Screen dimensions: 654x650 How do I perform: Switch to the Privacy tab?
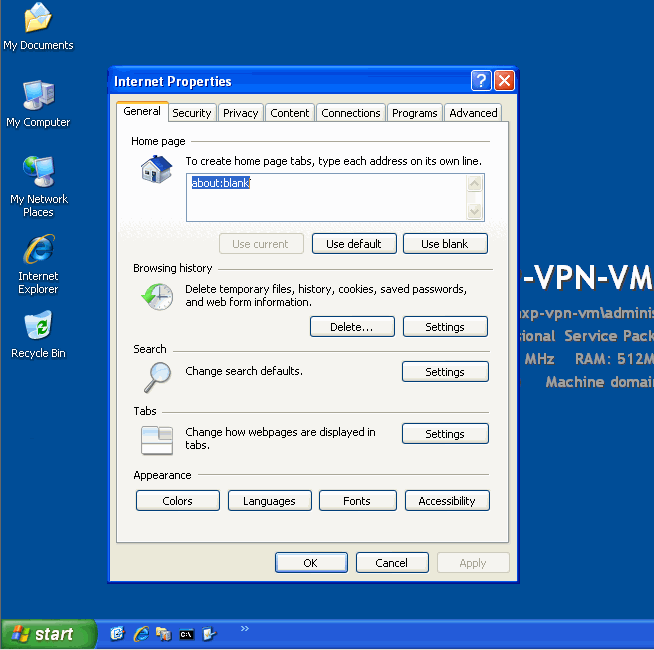pyautogui.click(x=241, y=113)
